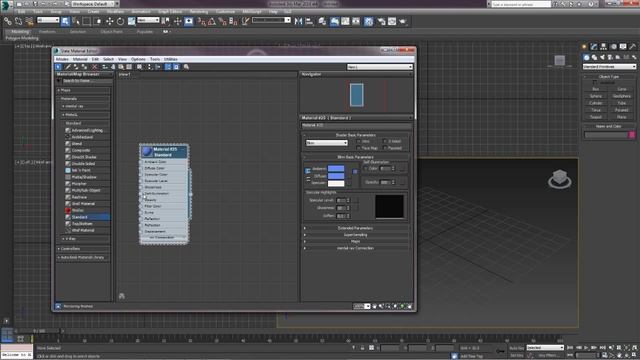Image resolution: width=640 pixels, height=360 pixels.
Task: Click the white Specular color swatch
Action: click(336, 183)
